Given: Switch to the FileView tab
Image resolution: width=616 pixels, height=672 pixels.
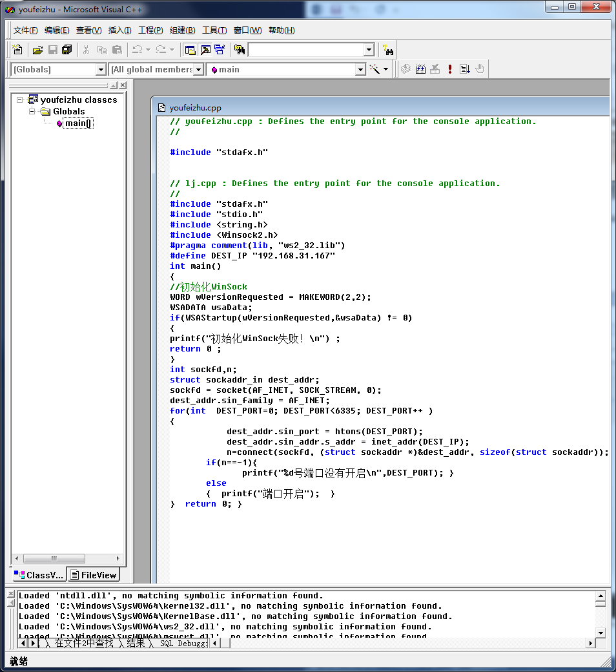Looking at the screenshot, I should 94,575.
